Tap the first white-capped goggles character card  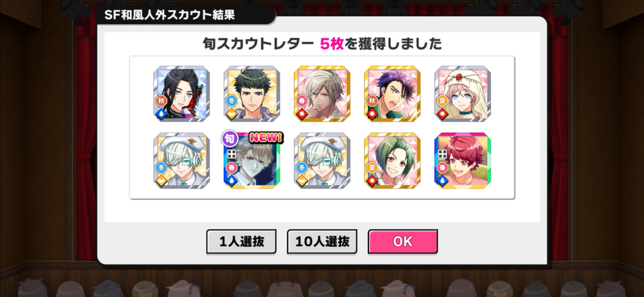(x=181, y=161)
